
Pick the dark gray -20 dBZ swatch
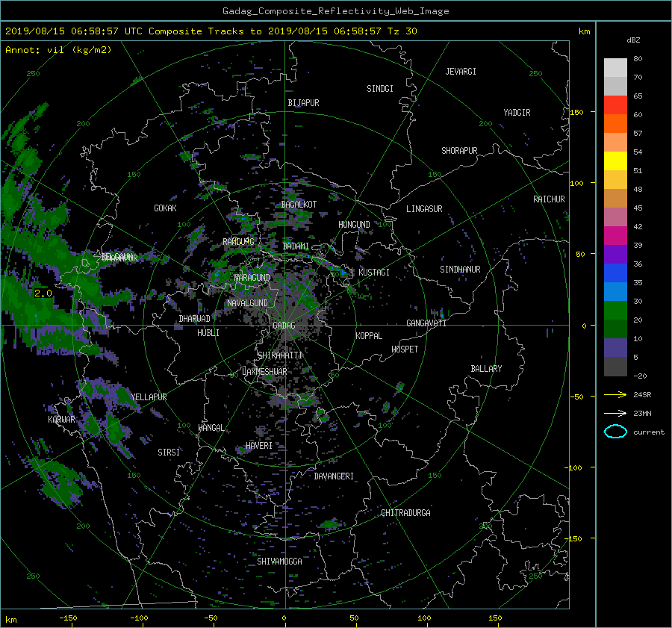point(615,367)
